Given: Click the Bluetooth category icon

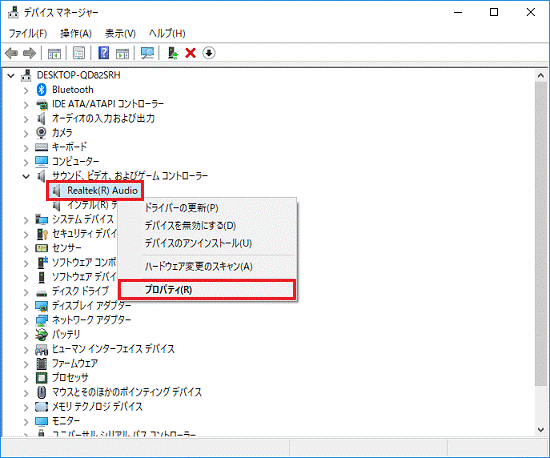Looking at the screenshot, I should [x=42, y=90].
